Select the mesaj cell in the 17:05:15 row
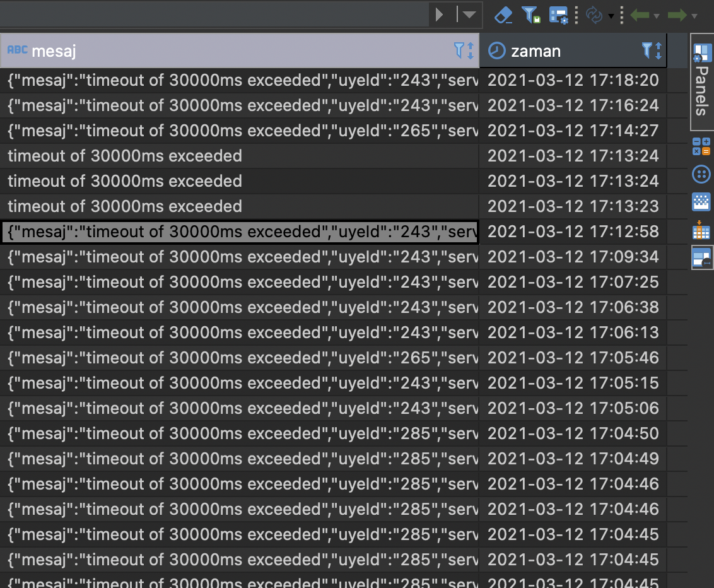714x588 pixels. tap(240, 384)
